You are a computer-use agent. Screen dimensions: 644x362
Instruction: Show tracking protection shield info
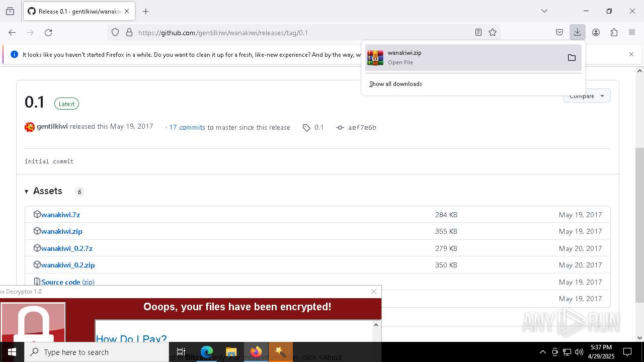point(115,32)
